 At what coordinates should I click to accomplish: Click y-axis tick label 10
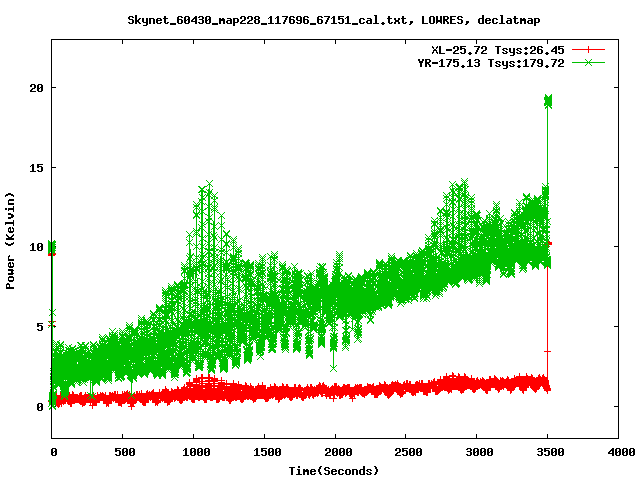click(36, 247)
